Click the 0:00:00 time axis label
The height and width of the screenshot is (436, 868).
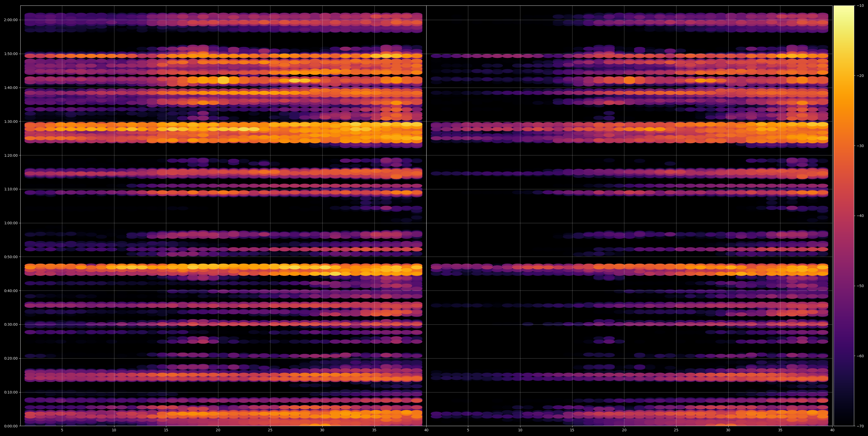11,426
